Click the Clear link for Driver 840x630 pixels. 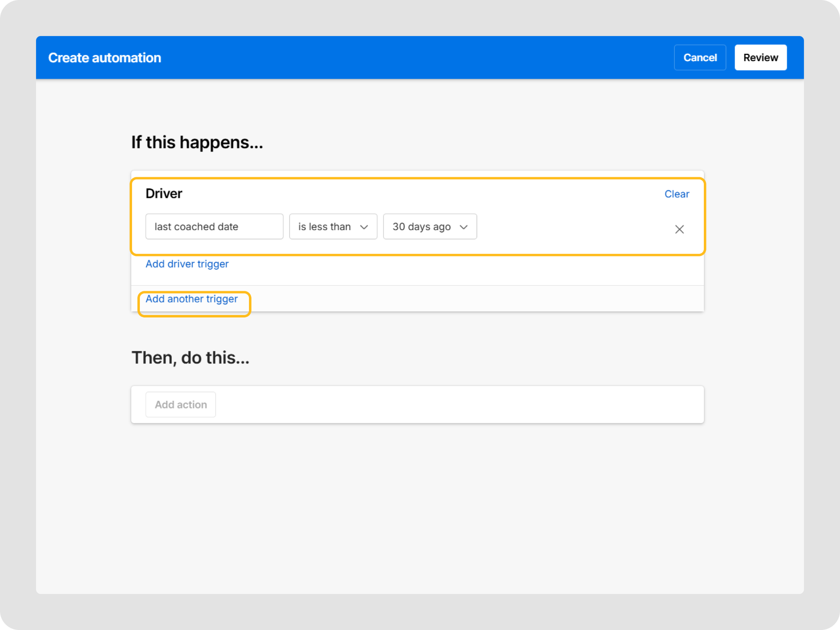coord(676,194)
